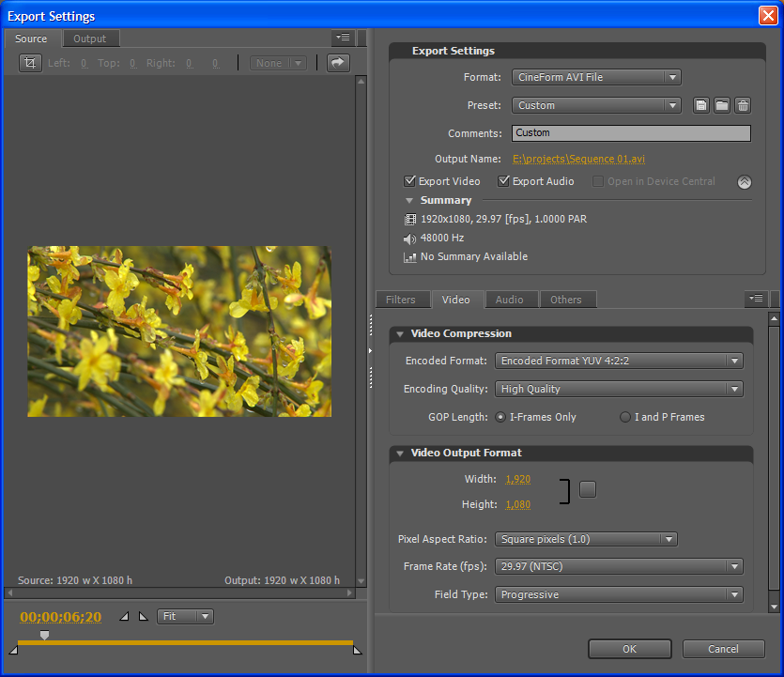Image resolution: width=784 pixels, height=677 pixels.
Task: Open the settings tabs panel menu icon
Action: pyautogui.click(x=756, y=300)
